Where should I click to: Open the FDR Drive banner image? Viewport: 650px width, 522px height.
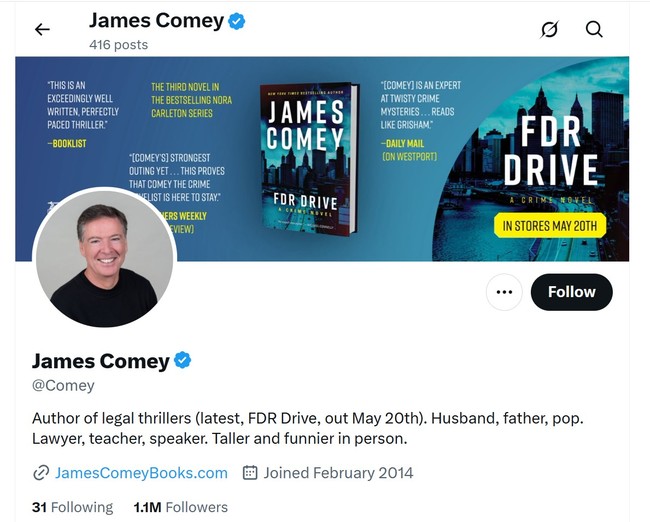(322, 159)
